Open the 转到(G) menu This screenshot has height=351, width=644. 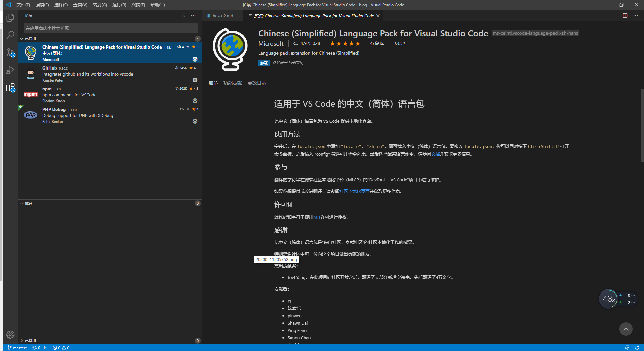(100, 5)
